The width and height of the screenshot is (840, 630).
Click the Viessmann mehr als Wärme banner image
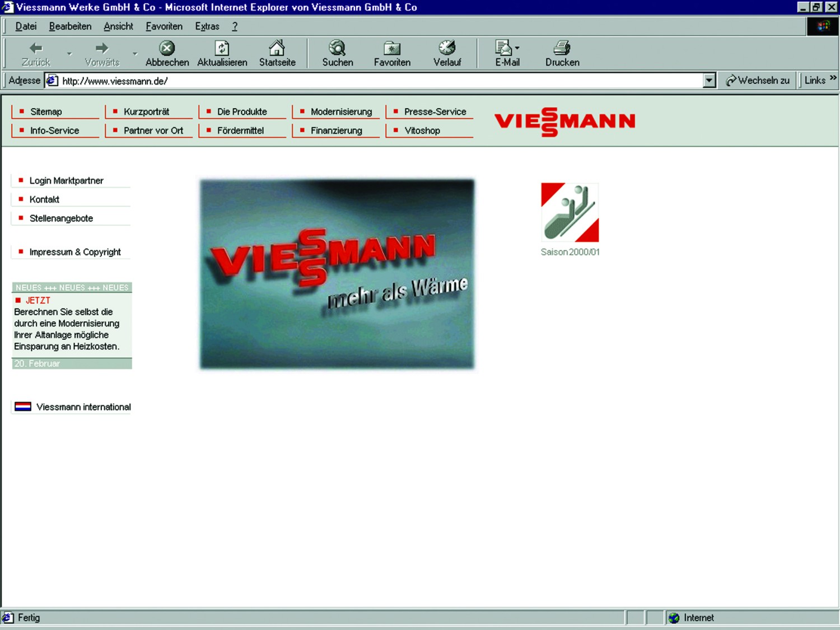click(337, 274)
